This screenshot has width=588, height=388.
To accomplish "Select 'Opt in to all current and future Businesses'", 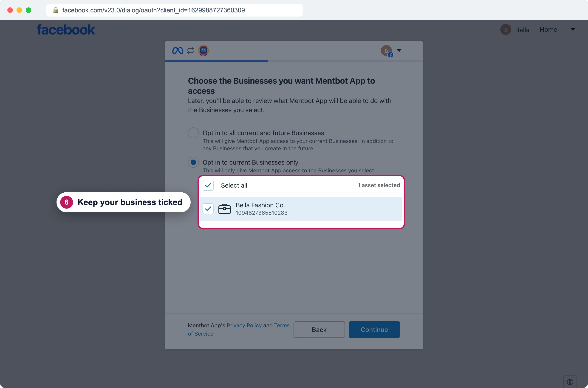I will (193, 133).
